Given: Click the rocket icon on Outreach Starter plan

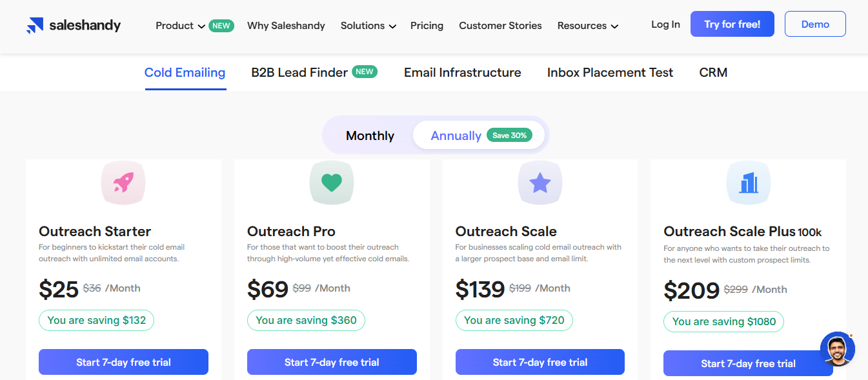Looking at the screenshot, I should click(123, 183).
